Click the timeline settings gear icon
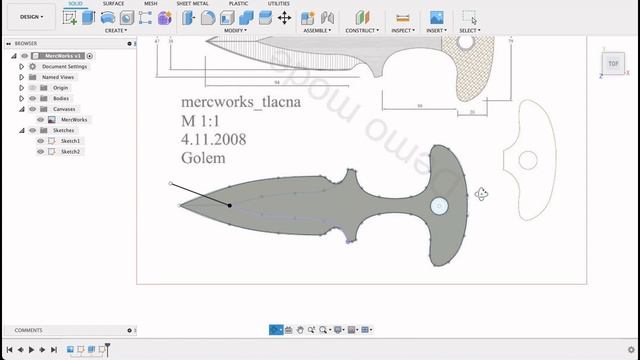 click(x=631, y=350)
